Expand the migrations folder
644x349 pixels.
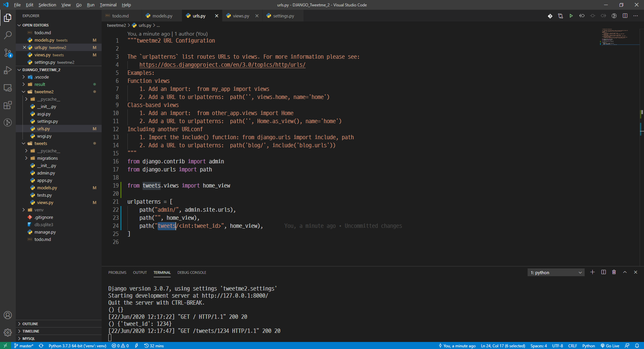[x=59, y=158]
